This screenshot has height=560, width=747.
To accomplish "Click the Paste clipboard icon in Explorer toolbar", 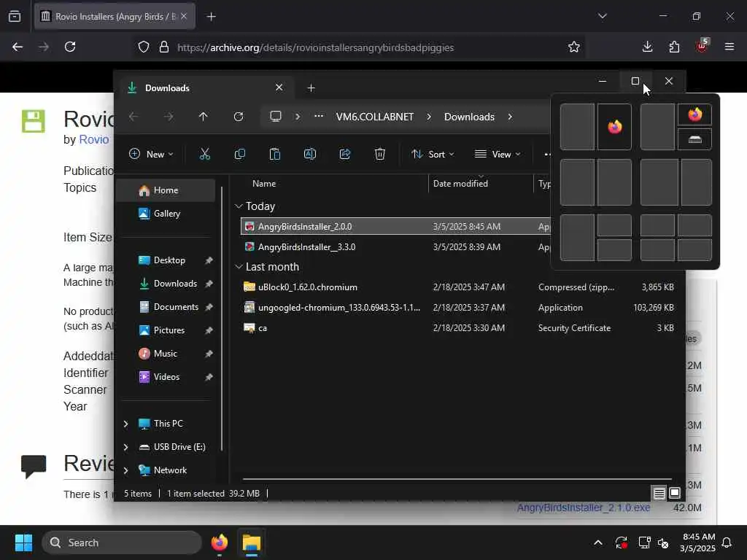I will pyautogui.click(x=275, y=154).
